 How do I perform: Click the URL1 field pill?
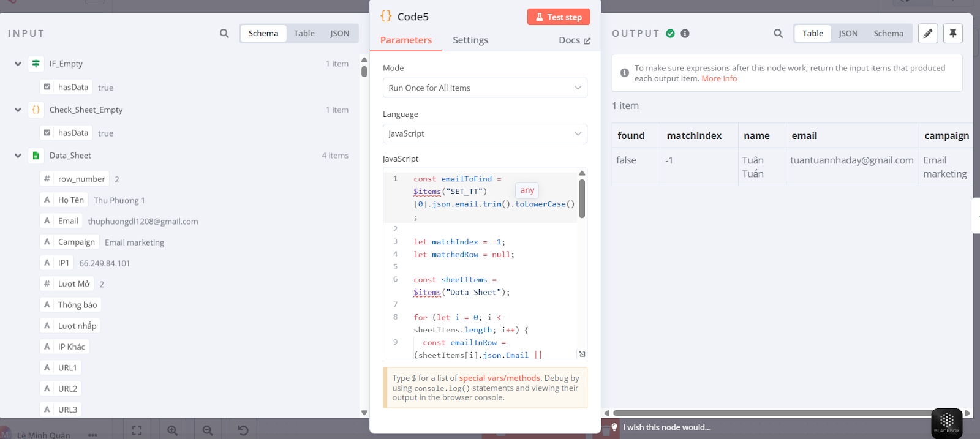tap(61, 367)
